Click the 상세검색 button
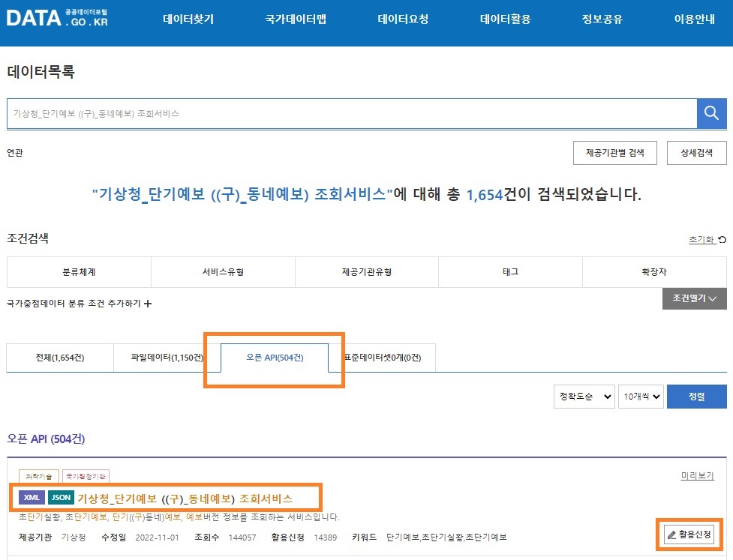This screenshot has width=733, height=560. 696,153
